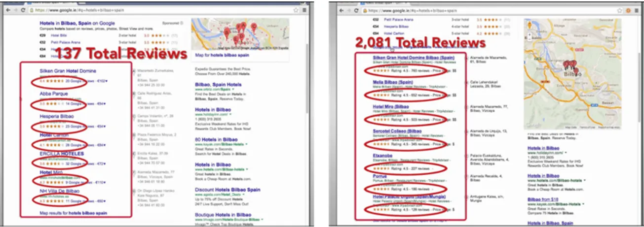Reload the page in the left browser window
644x227 pixels.
(23, 10)
